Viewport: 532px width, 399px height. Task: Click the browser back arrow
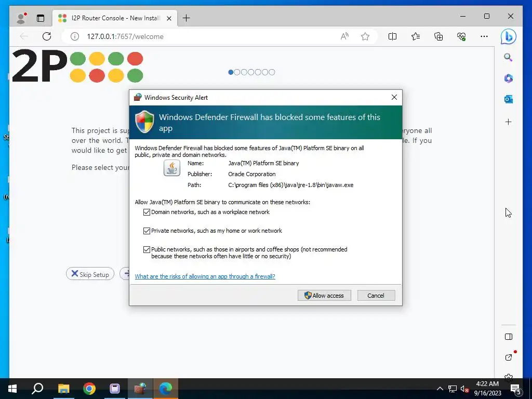click(x=24, y=36)
